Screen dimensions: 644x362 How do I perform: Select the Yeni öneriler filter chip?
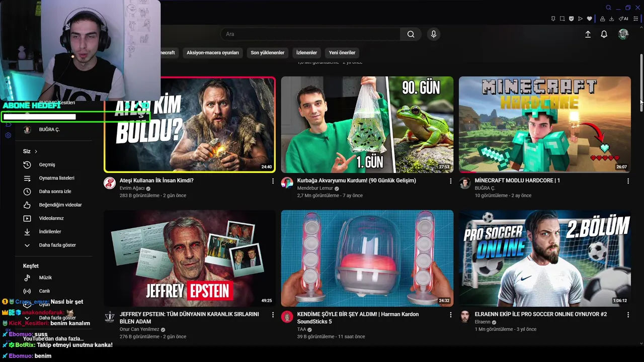342,53
